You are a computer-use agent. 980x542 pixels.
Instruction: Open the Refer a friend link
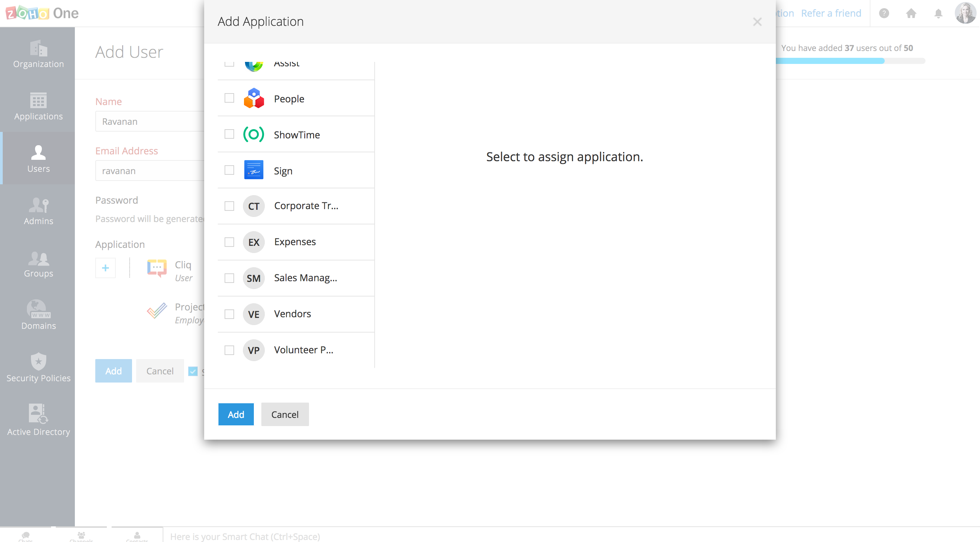[831, 13]
